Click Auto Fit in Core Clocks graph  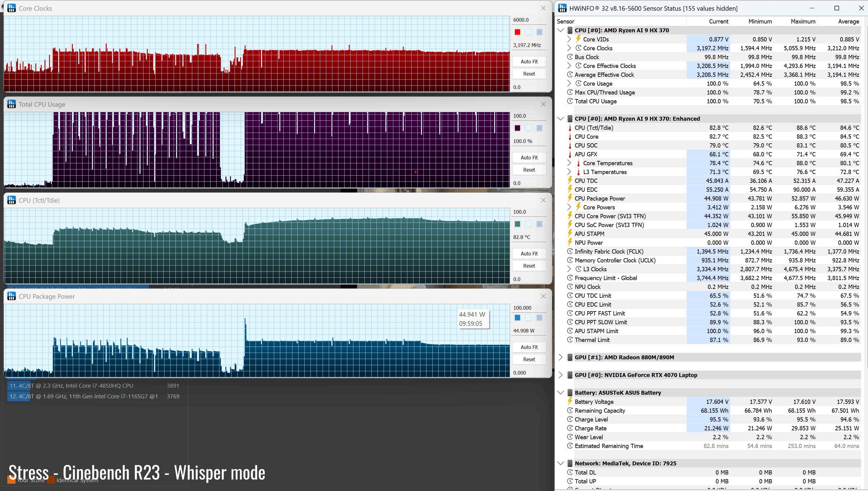[529, 61]
